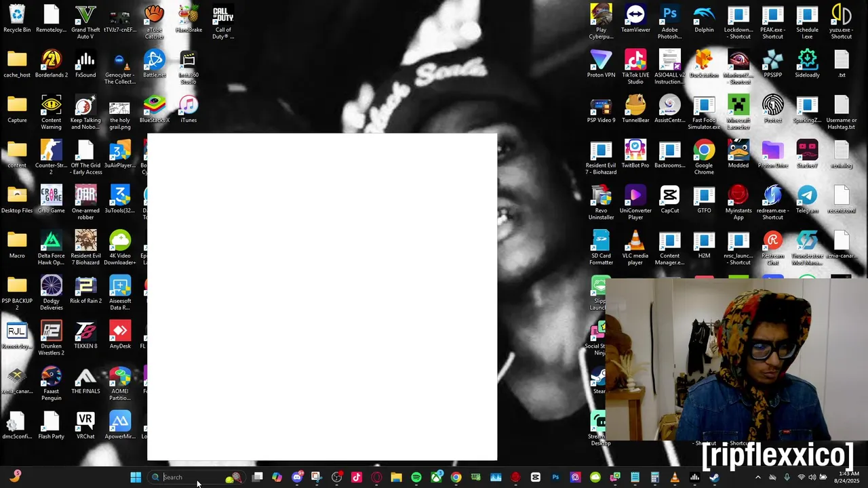Launch TunnelBear desktop icon
Image resolution: width=868 pixels, height=488 pixels.
[635, 110]
